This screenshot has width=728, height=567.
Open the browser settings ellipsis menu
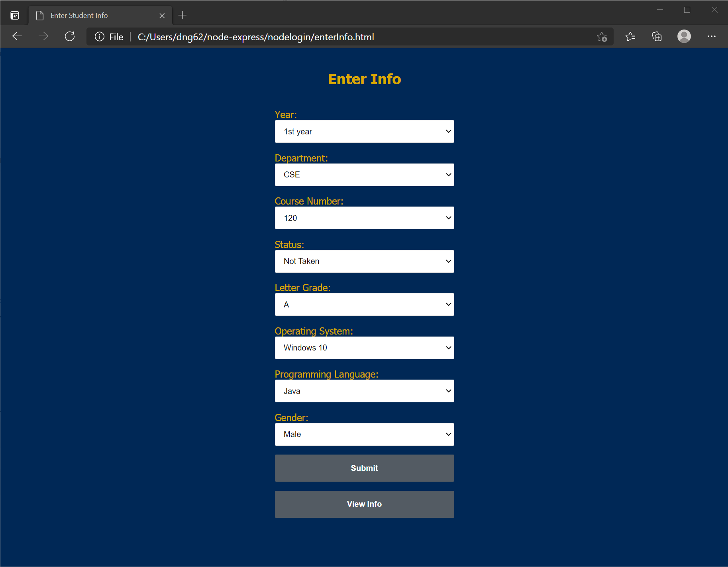[712, 36]
